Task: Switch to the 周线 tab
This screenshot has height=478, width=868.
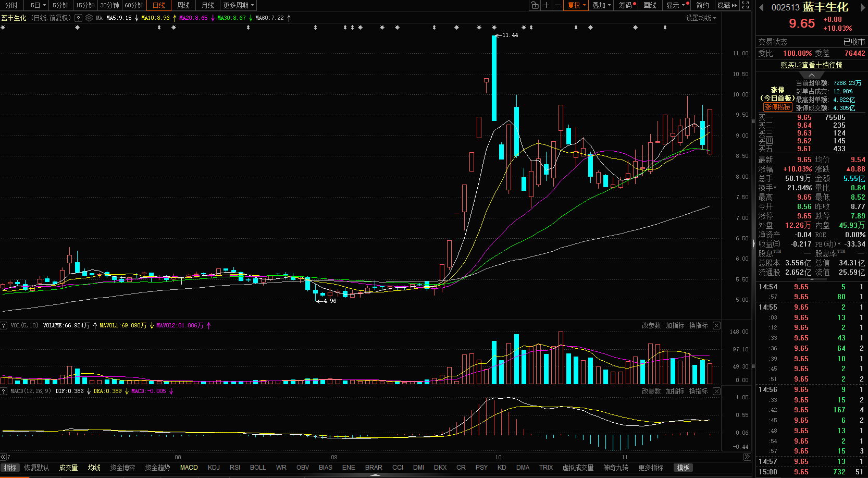Action: point(183,5)
